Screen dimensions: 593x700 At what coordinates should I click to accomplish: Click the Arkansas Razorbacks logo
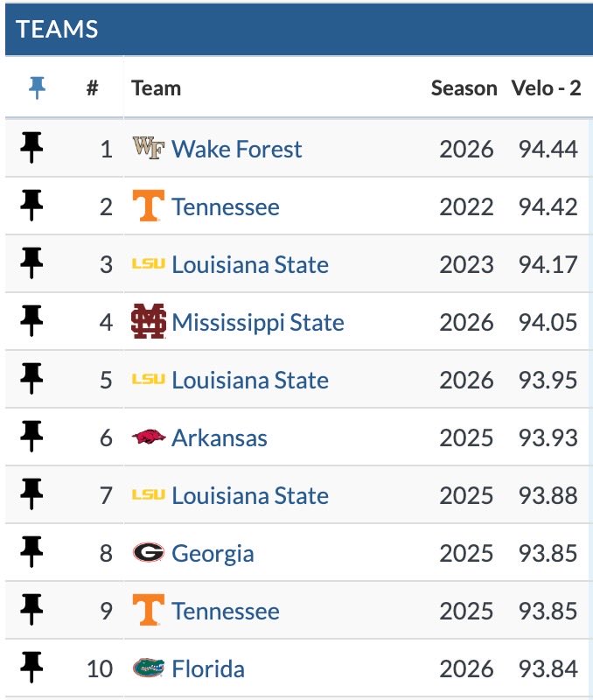[x=149, y=437]
